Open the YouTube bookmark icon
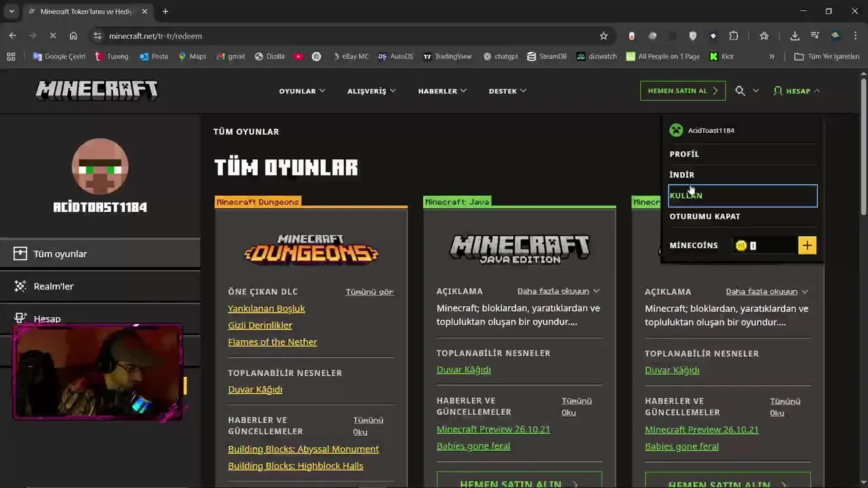 point(298,56)
